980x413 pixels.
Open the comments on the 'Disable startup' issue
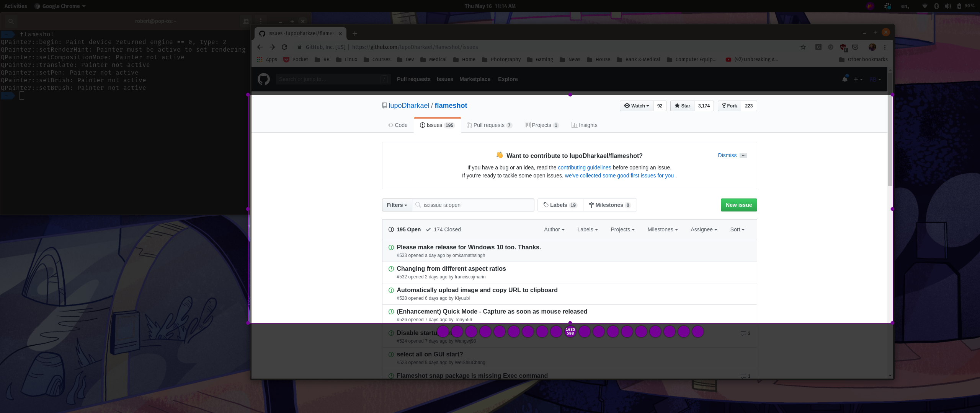tap(745, 333)
